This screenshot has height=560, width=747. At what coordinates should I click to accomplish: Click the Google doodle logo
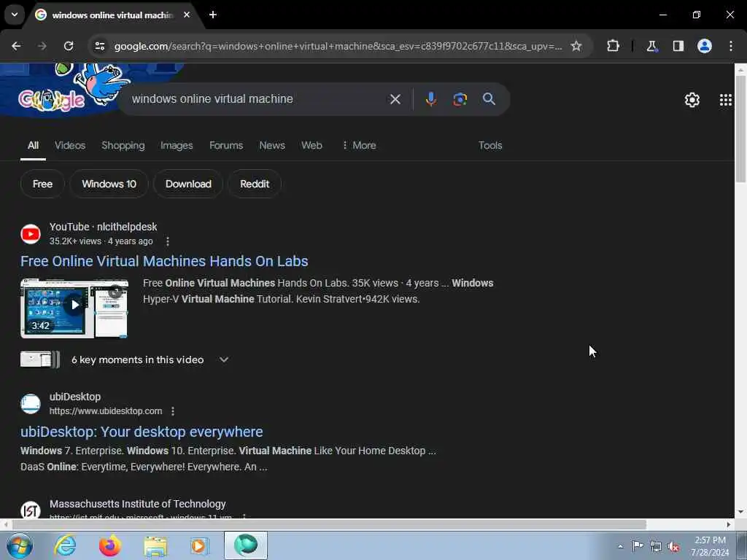pos(52,99)
